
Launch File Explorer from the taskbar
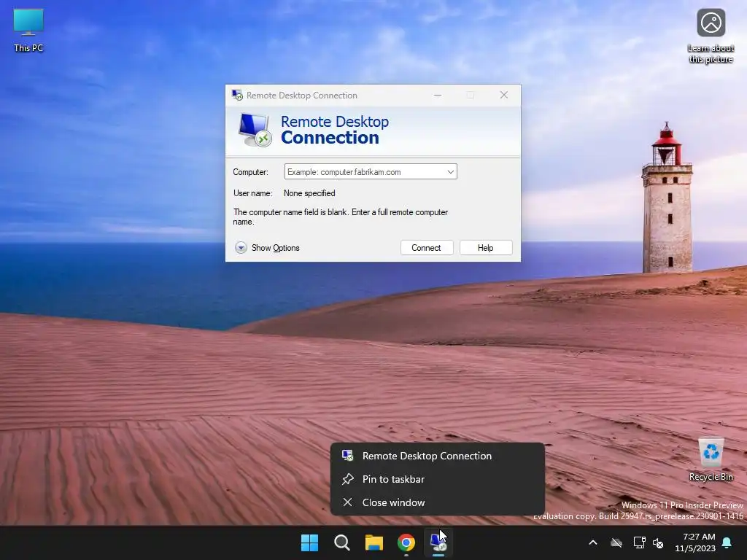(374, 542)
